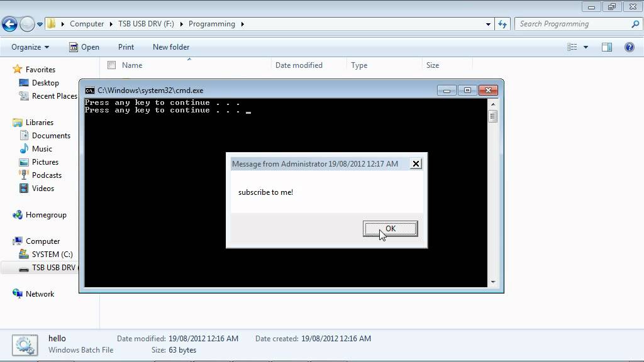Refresh the Programming folder view
Viewport: 644px width, 362px height.
pyautogui.click(x=502, y=25)
